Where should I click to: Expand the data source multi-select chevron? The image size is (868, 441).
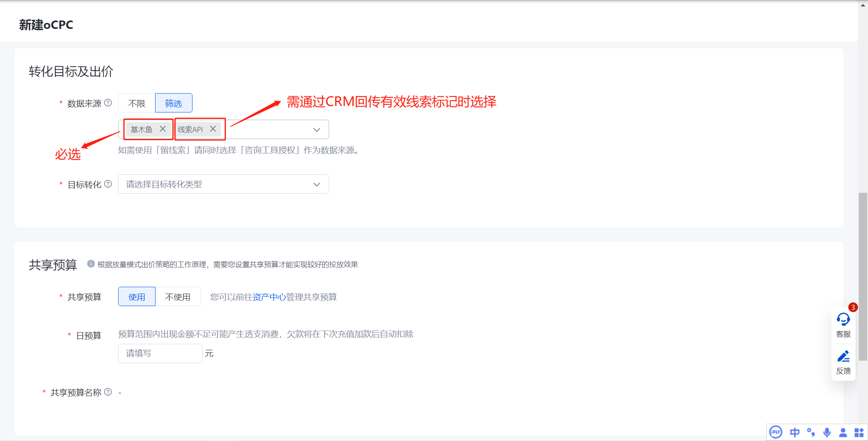pyautogui.click(x=317, y=130)
